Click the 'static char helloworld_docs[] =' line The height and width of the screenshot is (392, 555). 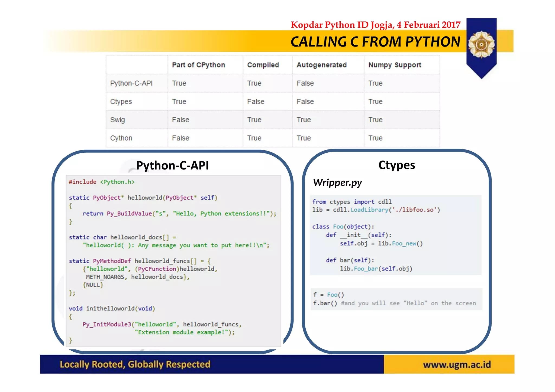[x=122, y=237]
